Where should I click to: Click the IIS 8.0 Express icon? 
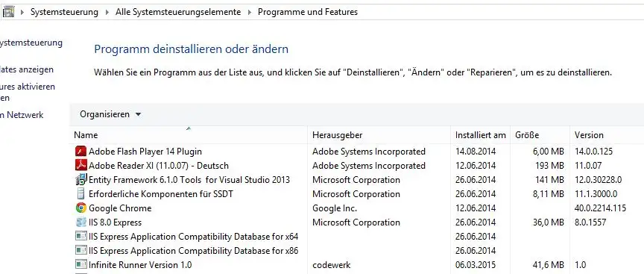81,222
